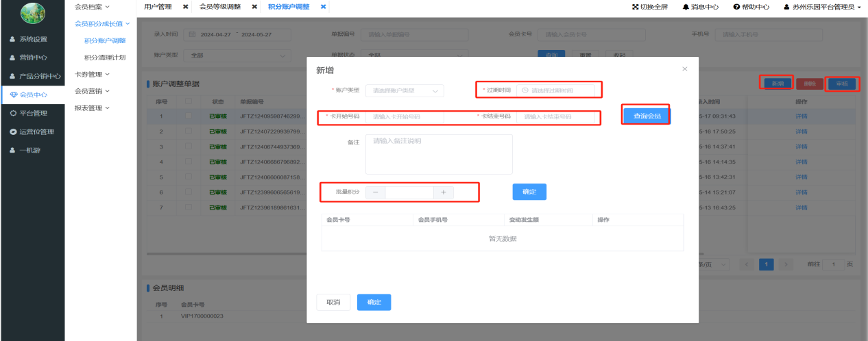This screenshot has width=868, height=341.
Task: Switch to 积分账户调整 tab
Action: (x=289, y=7)
